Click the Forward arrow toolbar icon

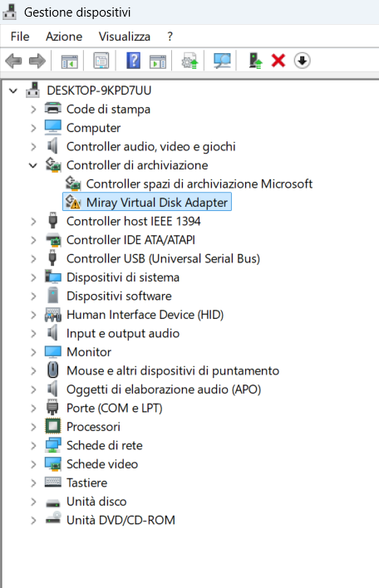coord(37,61)
